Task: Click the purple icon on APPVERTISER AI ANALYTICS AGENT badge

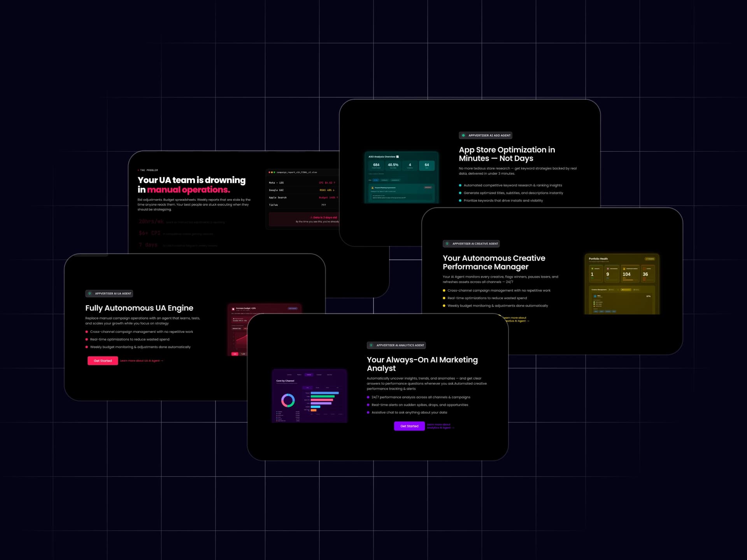Action: tap(372, 345)
